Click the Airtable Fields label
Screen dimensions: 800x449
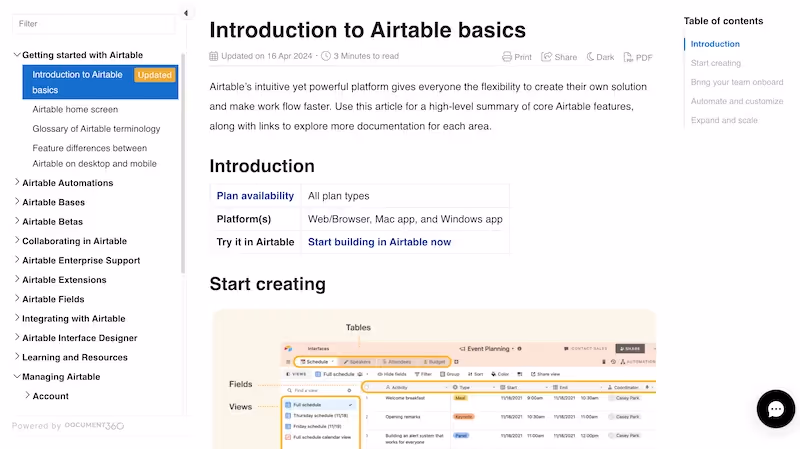[53, 299]
